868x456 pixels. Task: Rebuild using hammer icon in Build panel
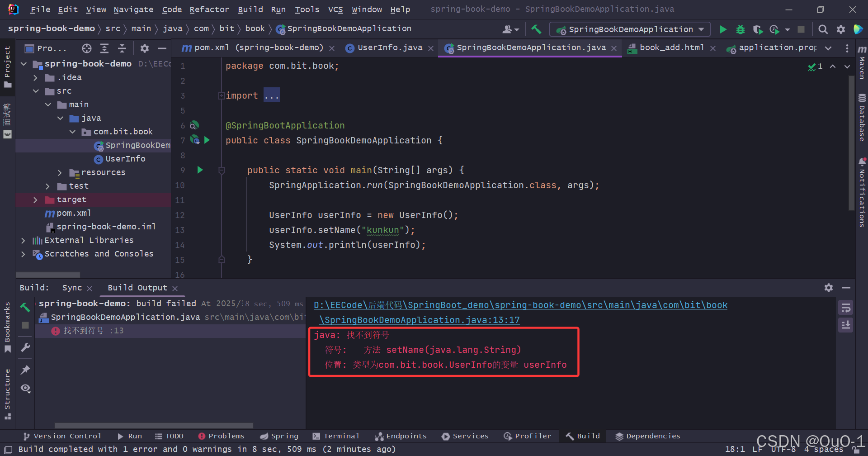click(x=25, y=308)
